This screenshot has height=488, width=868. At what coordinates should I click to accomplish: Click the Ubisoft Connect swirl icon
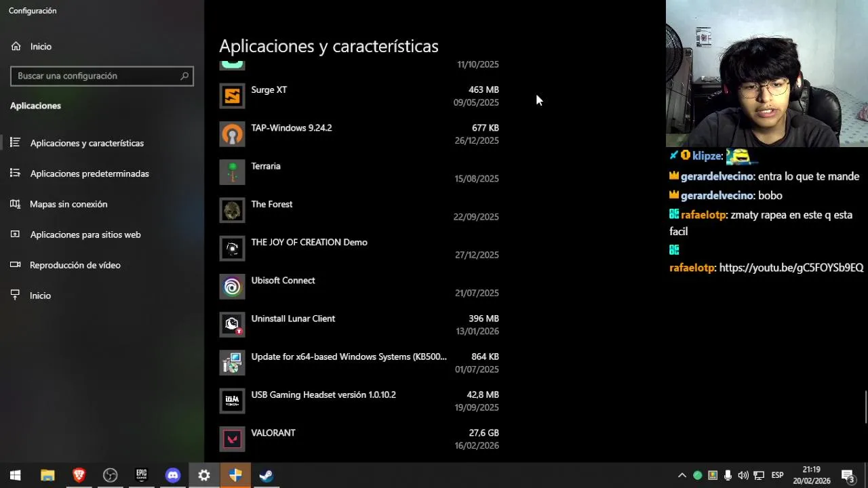[x=232, y=286]
